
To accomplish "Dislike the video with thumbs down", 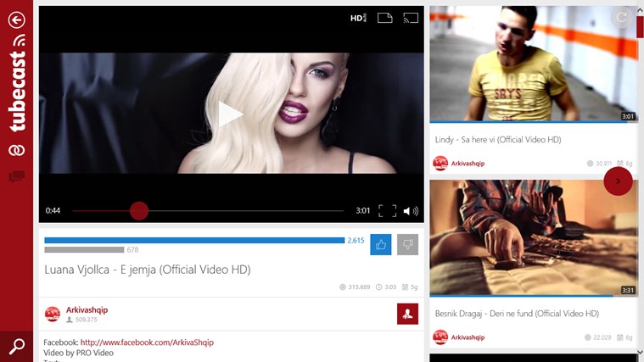I will (407, 245).
